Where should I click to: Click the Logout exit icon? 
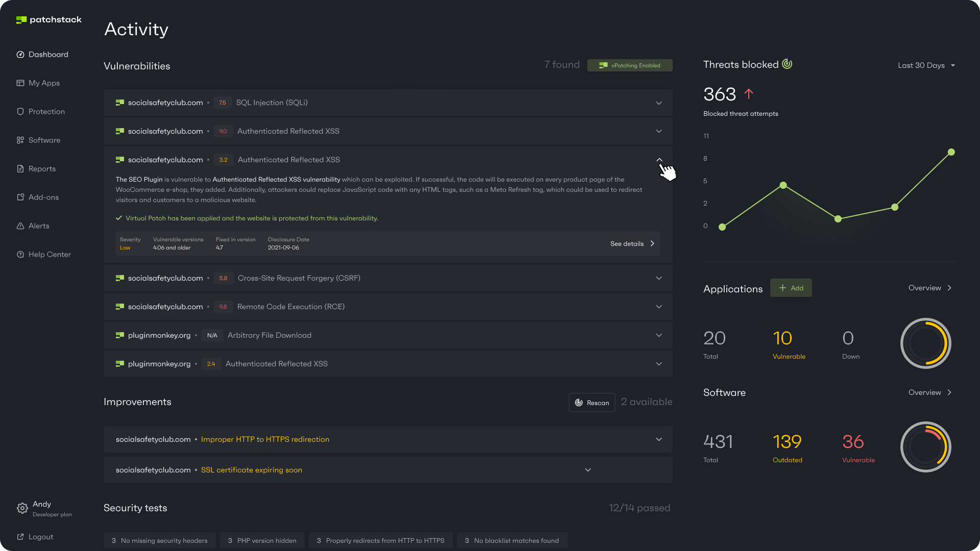coord(20,537)
